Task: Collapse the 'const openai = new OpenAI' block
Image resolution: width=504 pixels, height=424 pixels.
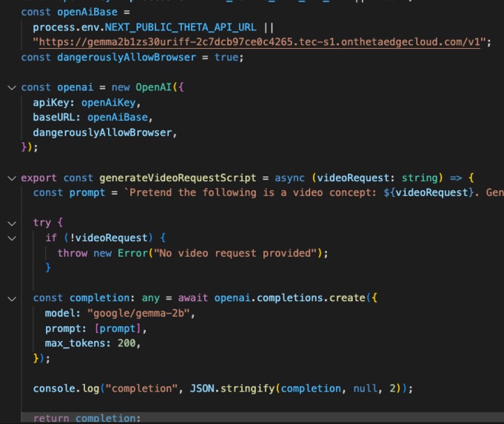Action: [x=12, y=88]
